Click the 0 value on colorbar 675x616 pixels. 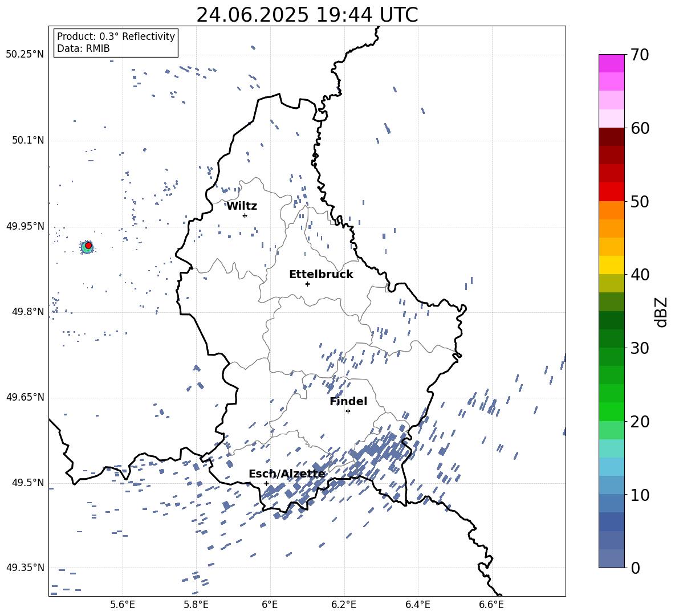tap(635, 568)
